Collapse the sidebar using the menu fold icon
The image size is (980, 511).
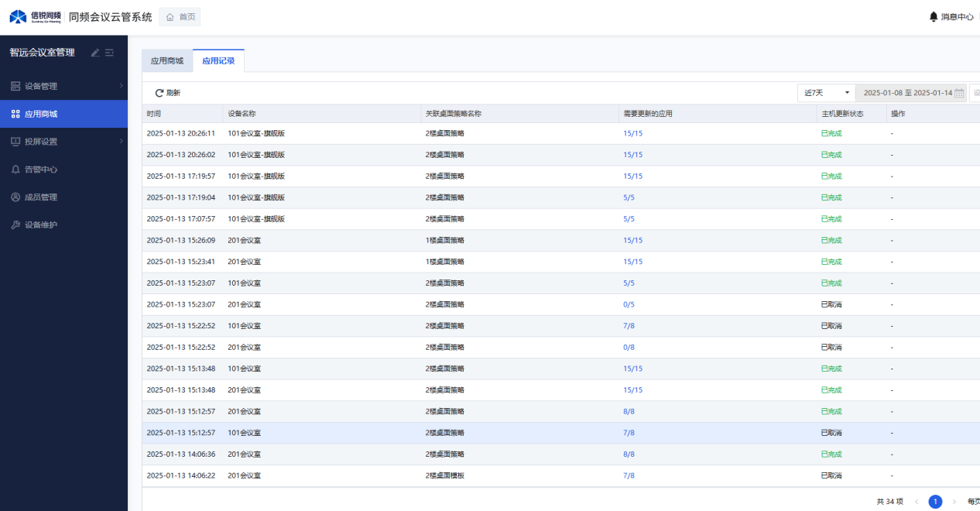(x=110, y=53)
